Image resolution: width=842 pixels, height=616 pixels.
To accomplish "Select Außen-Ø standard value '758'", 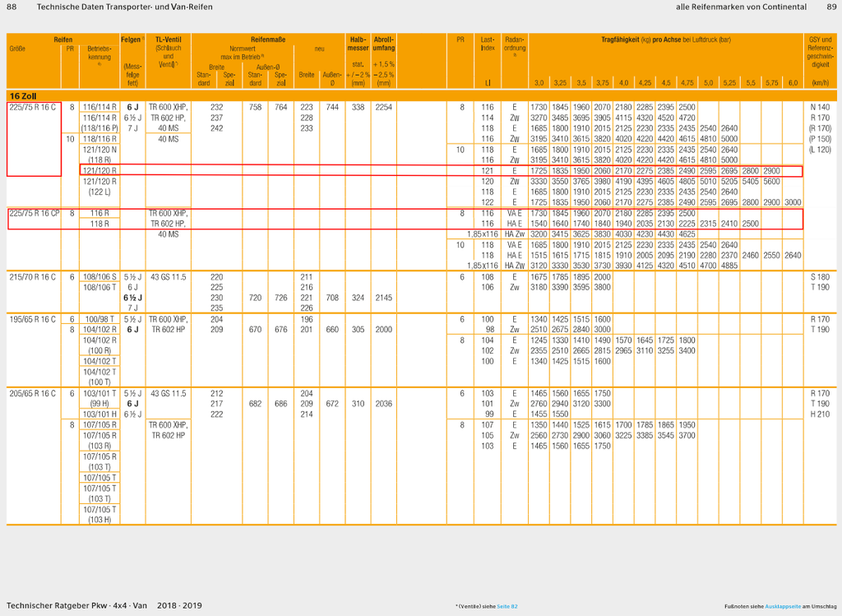I will 255,108.
